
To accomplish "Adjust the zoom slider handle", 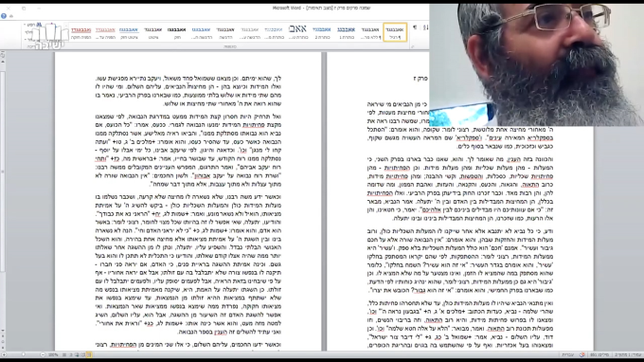I will coord(24,354).
